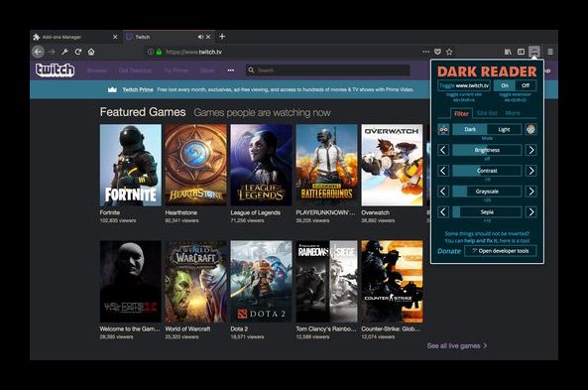Screen dimensions: 588x390
Task: Bookmark this page with star icon
Action: (x=449, y=52)
